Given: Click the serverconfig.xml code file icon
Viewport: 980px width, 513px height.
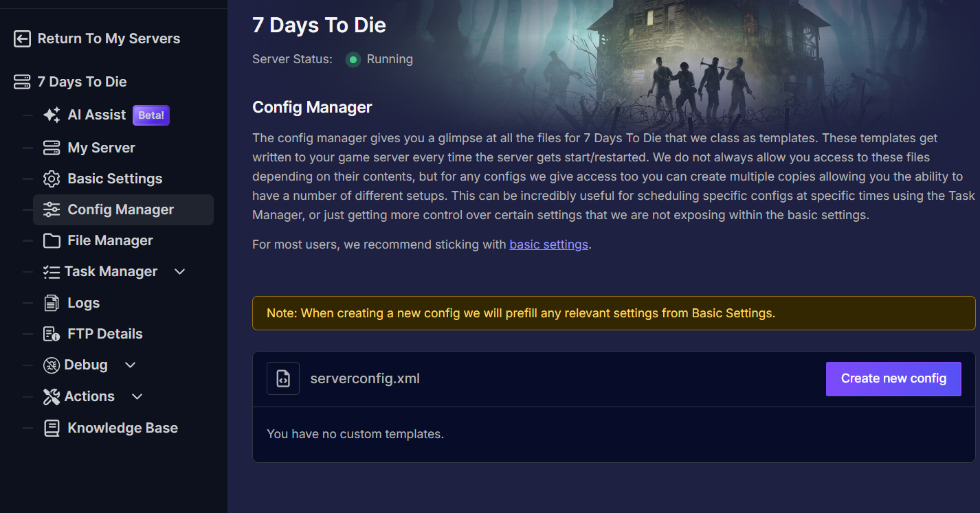Looking at the screenshot, I should coord(283,378).
